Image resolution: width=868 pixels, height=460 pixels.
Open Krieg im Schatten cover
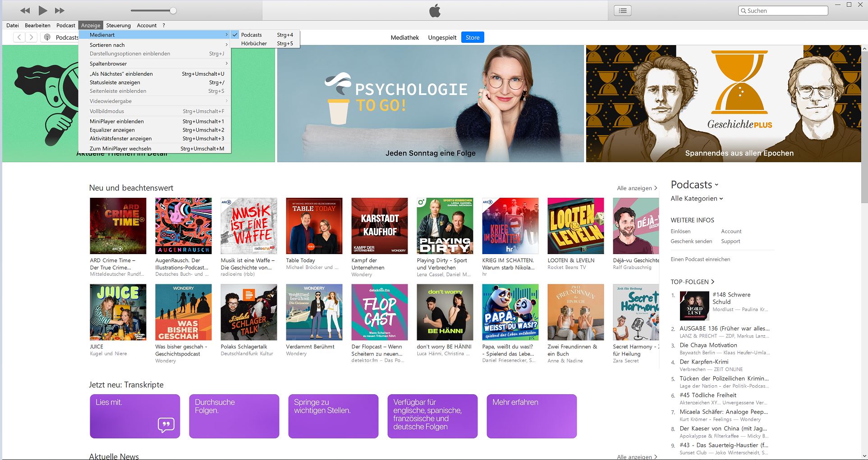(x=510, y=226)
